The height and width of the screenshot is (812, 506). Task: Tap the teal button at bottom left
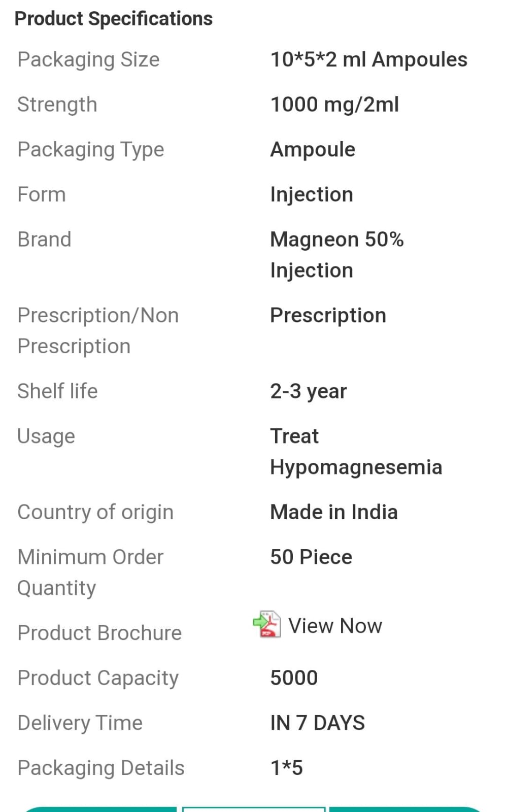[x=99, y=809]
